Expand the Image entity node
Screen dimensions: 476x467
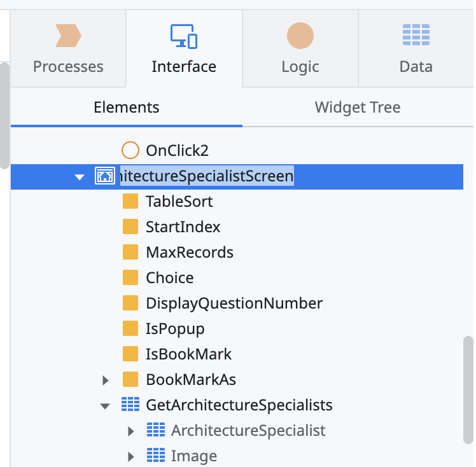pos(132,457)
